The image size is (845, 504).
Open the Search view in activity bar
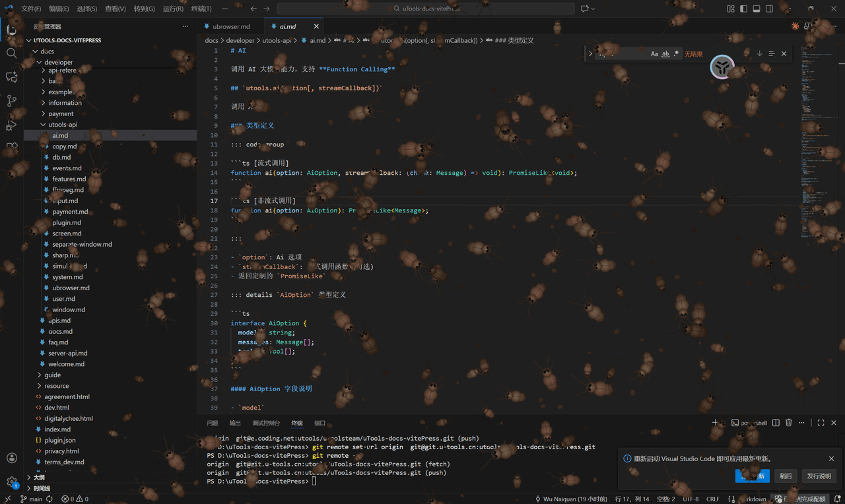pyautogui.click(x=11, y=53)
